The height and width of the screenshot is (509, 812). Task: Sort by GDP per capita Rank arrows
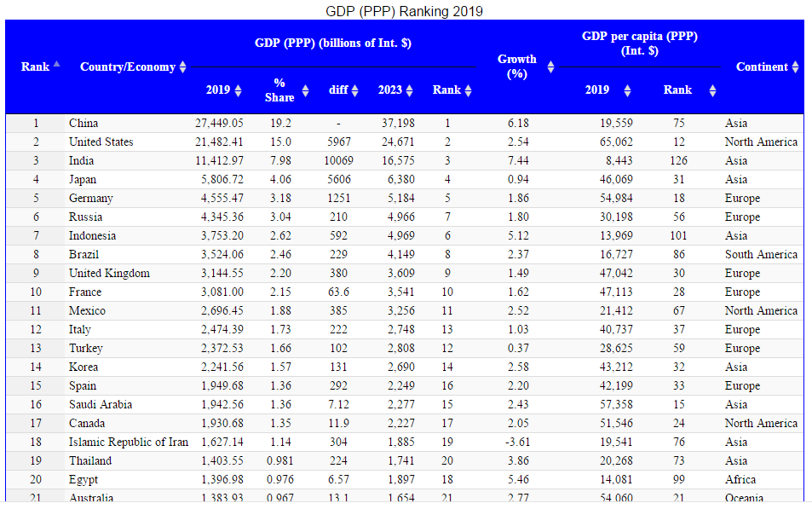click(712, 90)
